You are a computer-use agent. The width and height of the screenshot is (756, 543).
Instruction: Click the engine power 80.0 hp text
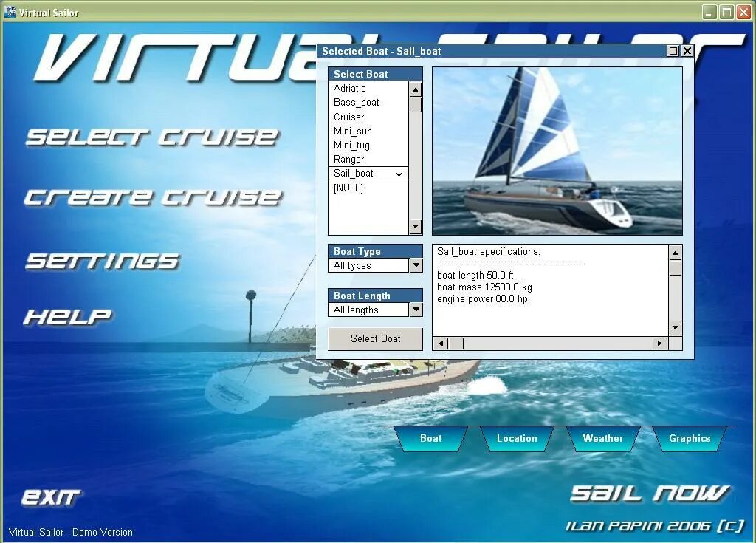(482, 298)
